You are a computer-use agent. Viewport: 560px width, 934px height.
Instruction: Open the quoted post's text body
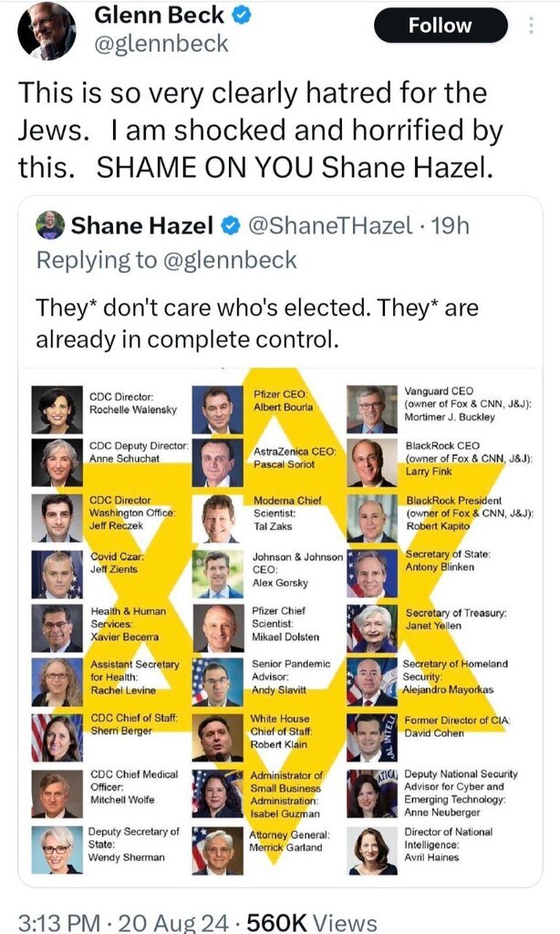click(256, 323)
